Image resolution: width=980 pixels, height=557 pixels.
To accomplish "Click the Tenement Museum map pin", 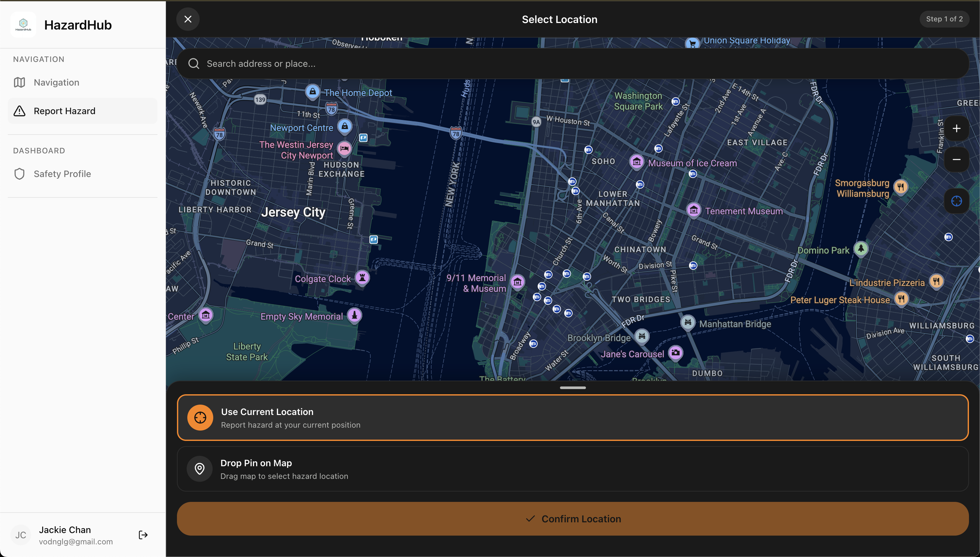I will (x=694, y=210).
